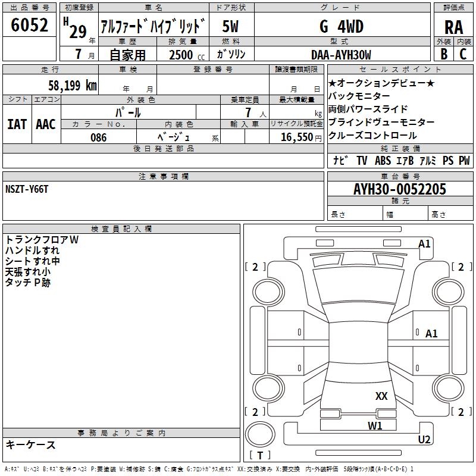Click the [T] spare tire label
This screenshot has height=476, width=476.
click(x=260, y=456)
